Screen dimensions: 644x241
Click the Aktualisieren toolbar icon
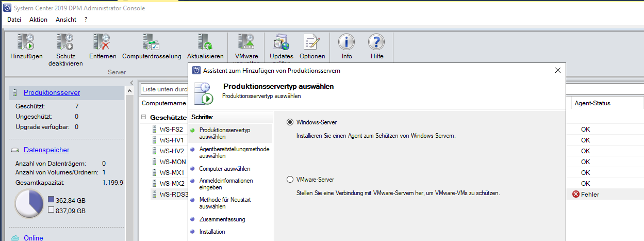[205, 42]
